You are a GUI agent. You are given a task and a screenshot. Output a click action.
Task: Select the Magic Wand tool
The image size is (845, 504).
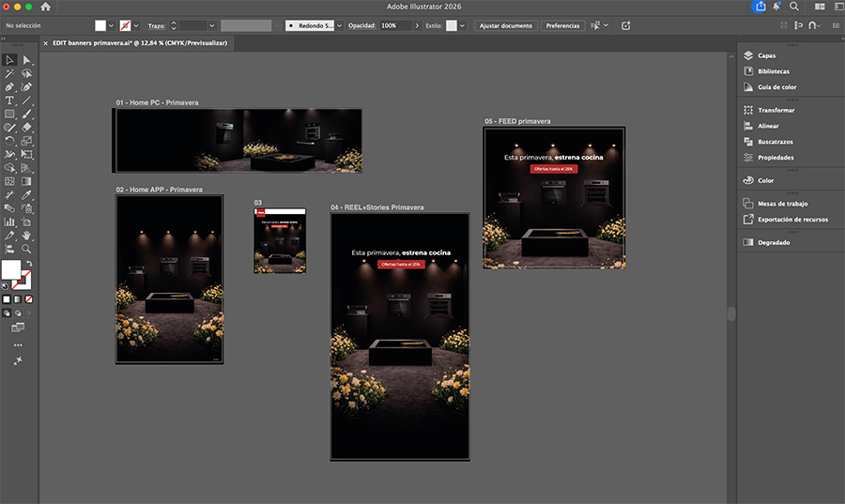[9, 73]
